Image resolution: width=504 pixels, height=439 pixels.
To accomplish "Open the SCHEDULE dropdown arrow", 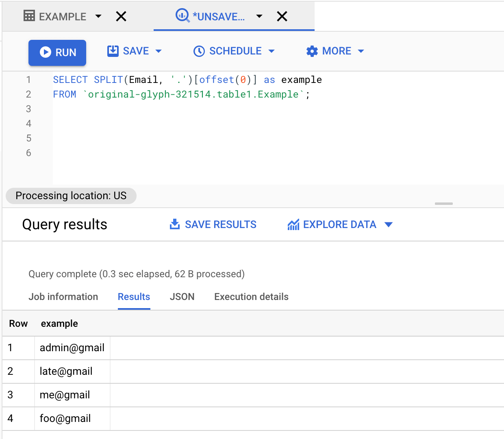I will 272,51.
